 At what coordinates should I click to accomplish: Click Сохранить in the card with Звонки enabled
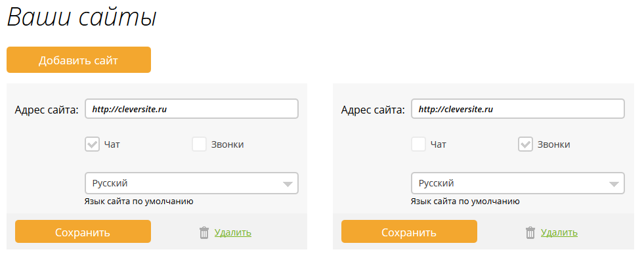409,232
